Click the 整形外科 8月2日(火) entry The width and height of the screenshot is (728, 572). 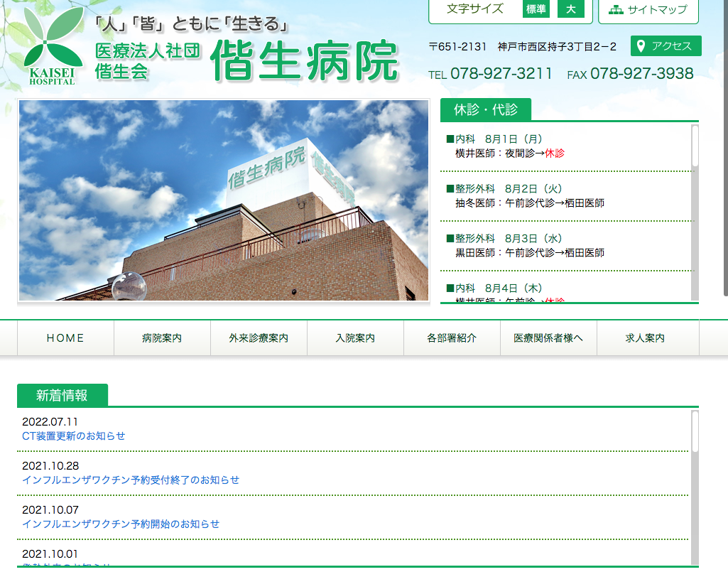(505, 188)
